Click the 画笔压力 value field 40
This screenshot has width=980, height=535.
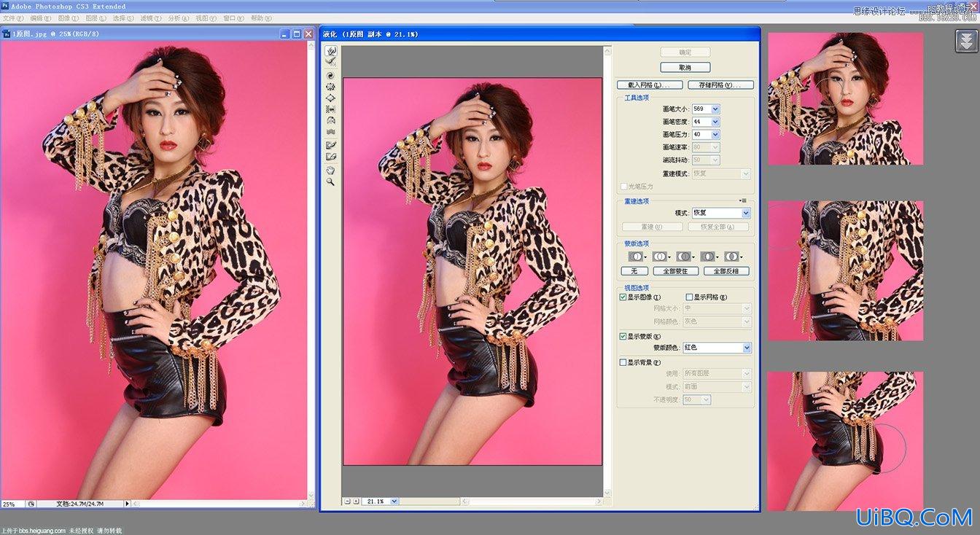pyautogui.click(x=701, y=135)
